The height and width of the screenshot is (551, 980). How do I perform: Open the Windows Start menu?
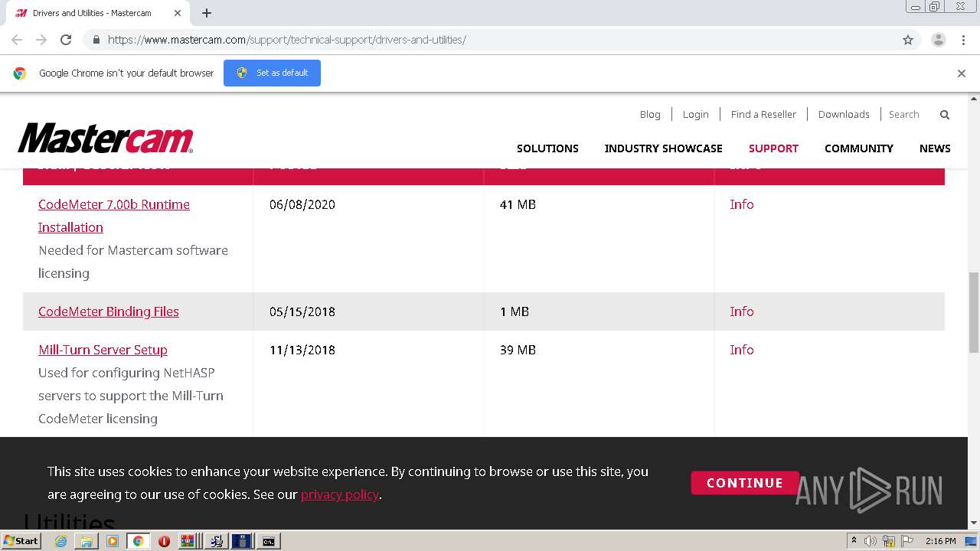click(x=21, y=541)
